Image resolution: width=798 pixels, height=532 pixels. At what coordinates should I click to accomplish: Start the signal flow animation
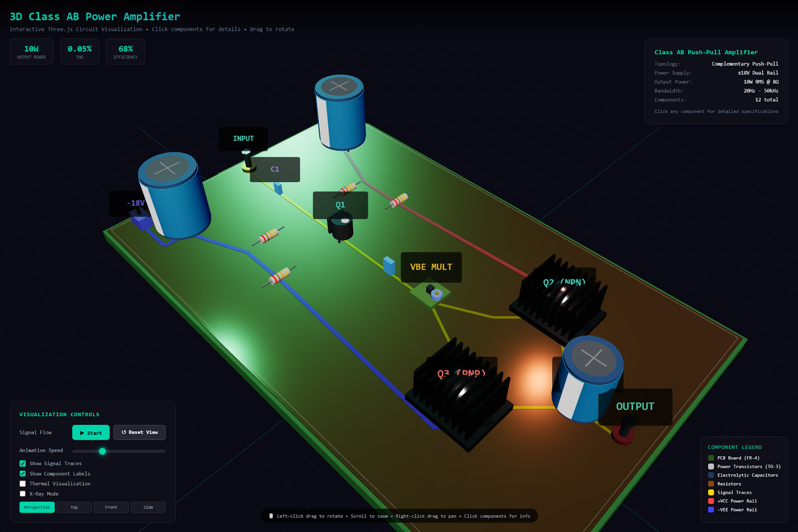click(91, 433)
